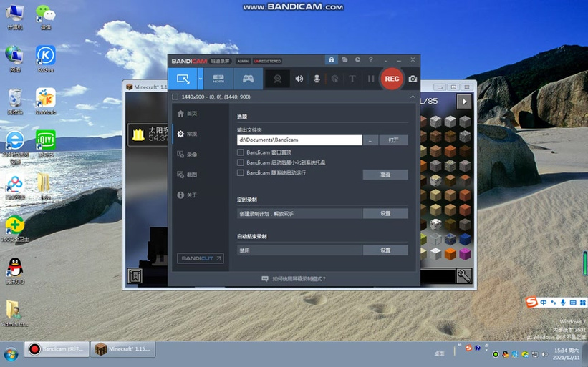Image resolution: width=588 pixels, height=367 pixels.
Task: Select the orange block beside the magenta block
Action: tap(450, 253)
